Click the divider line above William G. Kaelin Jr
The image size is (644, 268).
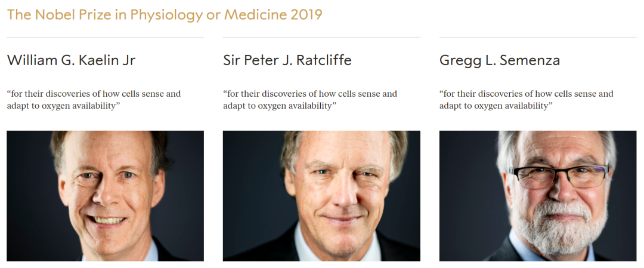click(x=105, y=38)
